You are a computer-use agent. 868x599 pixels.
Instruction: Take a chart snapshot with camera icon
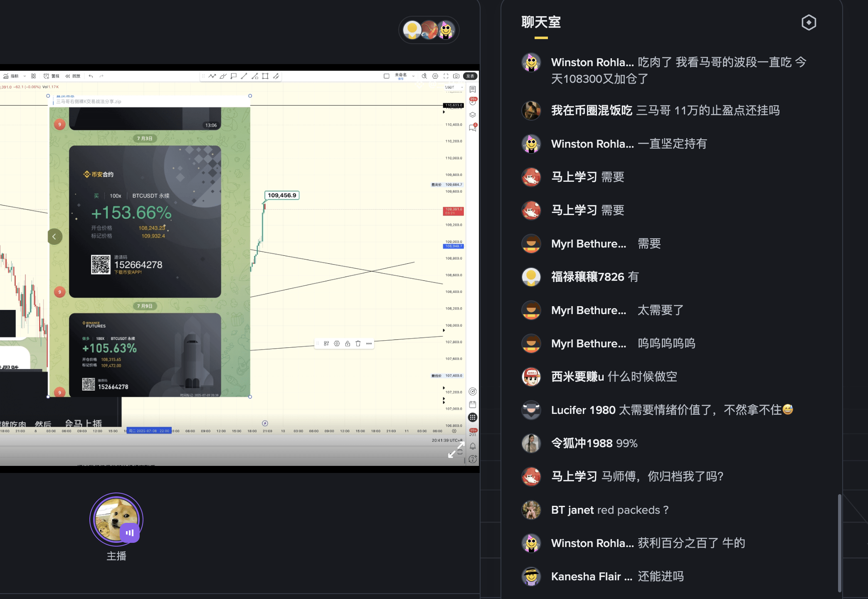tap(456, 76)
